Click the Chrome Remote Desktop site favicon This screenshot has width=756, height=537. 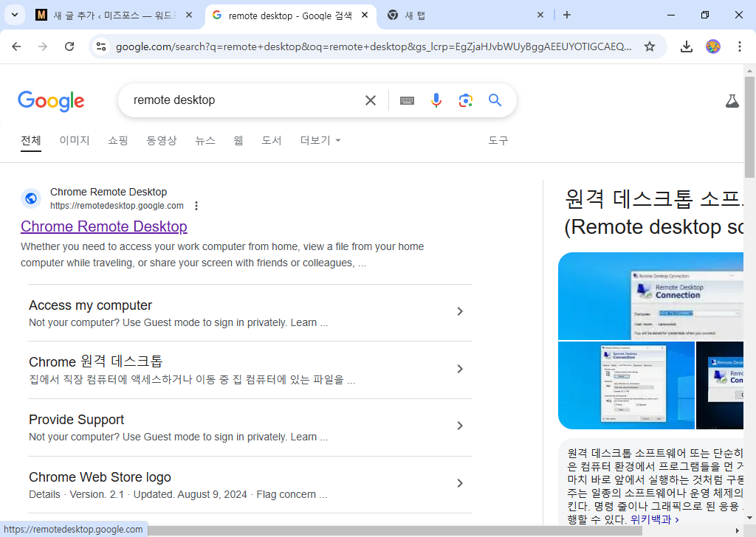pyautogui.click(x=31, y=198)
